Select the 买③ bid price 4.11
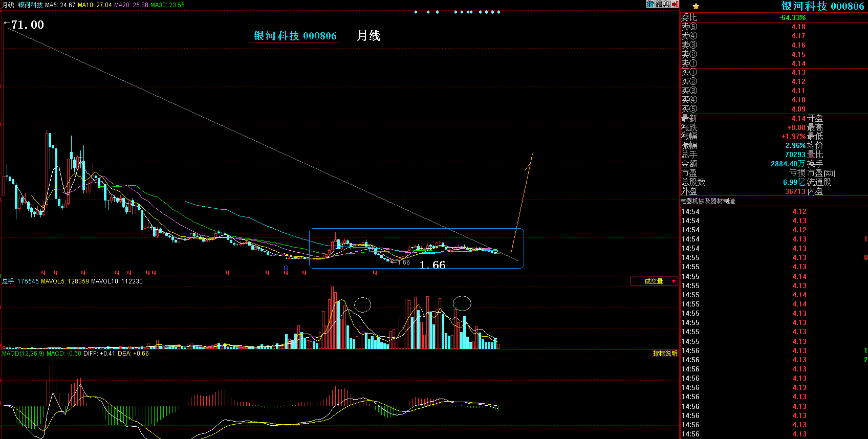868x439 pixels. (x=798, y=91)
